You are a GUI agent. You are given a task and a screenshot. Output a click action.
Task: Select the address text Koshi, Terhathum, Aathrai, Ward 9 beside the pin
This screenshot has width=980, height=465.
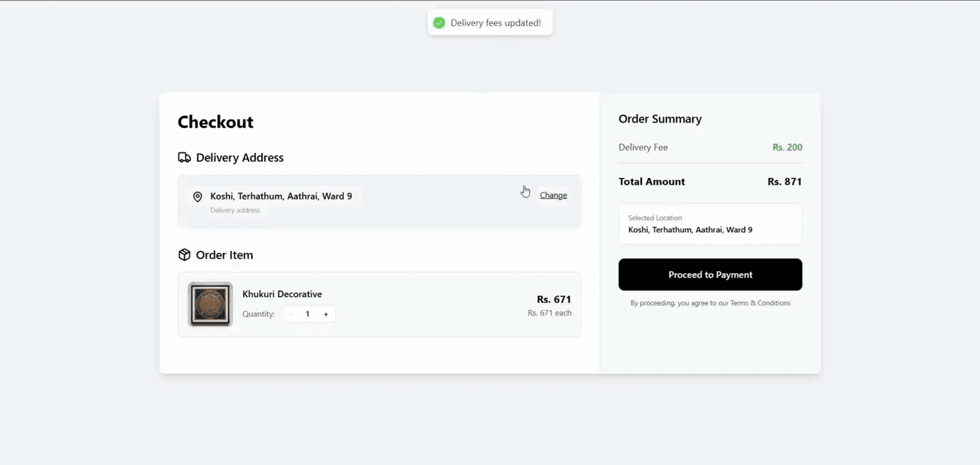281,196
